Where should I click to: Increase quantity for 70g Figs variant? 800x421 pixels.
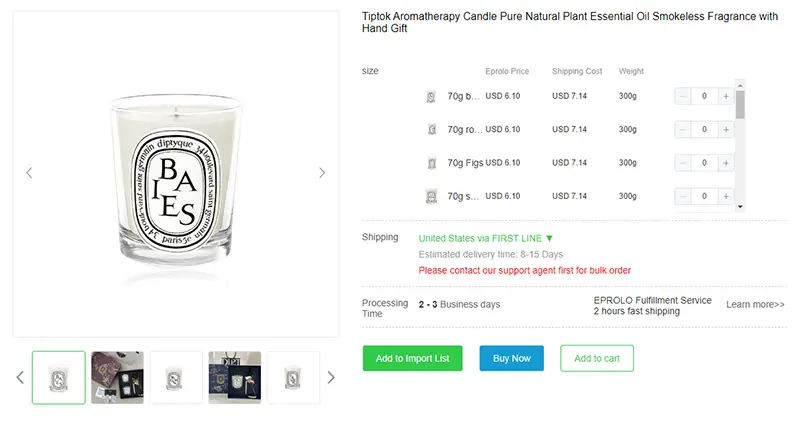click(726, 163)
